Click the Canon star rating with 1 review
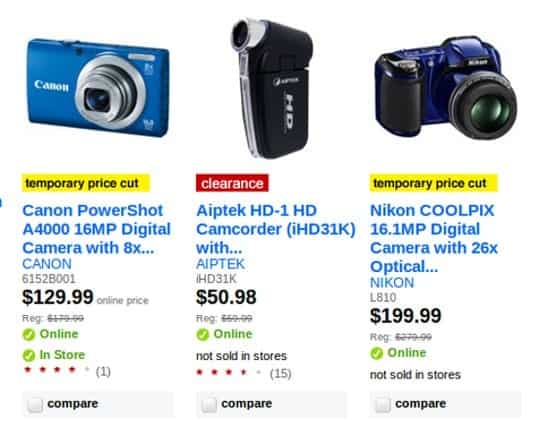The height and width of the screenshot is (435, 556). [x=66, y=371]
